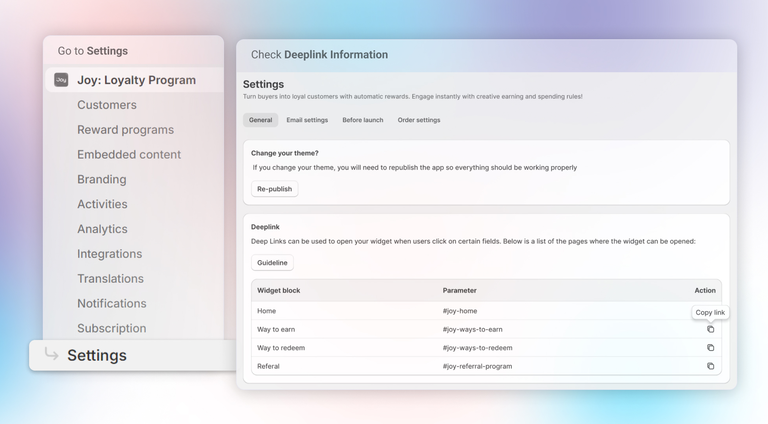Screen dimensions: 768x424
Task: Select Embedded content in the sidebar
Action: coord(129,155)
